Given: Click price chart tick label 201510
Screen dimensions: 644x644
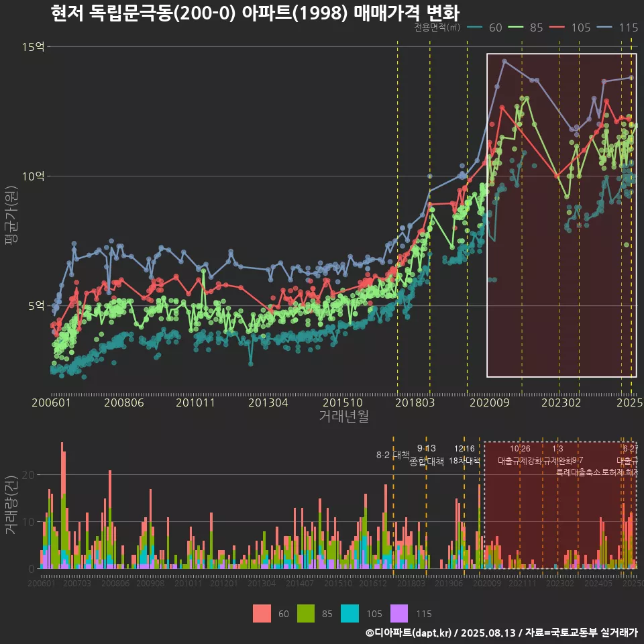Looking at the screenshot, I should coord(343,402).
